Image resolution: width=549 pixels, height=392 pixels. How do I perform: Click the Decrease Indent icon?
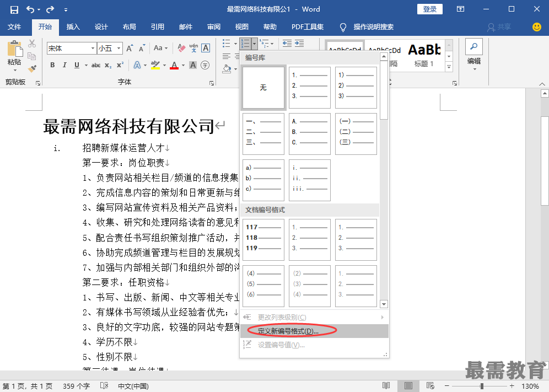287,44
